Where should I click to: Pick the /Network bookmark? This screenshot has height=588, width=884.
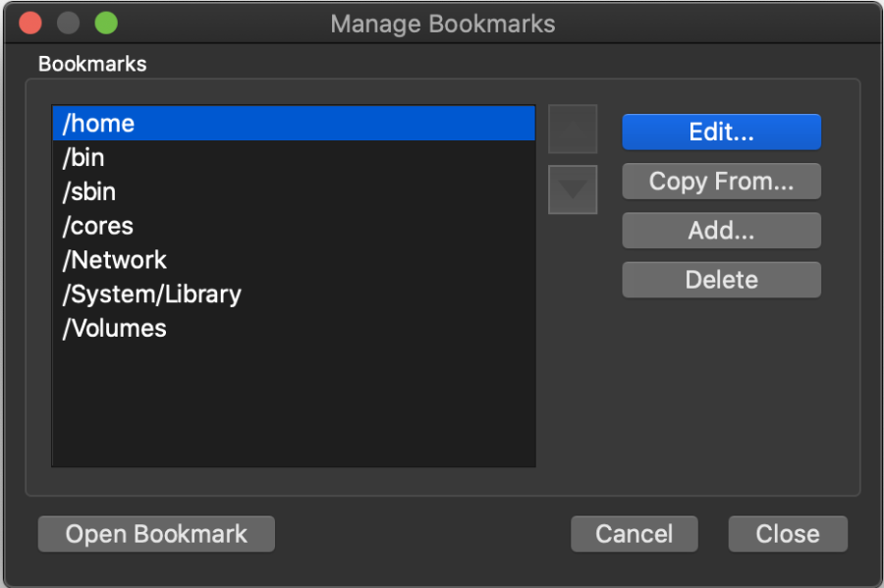pos(115,260)
